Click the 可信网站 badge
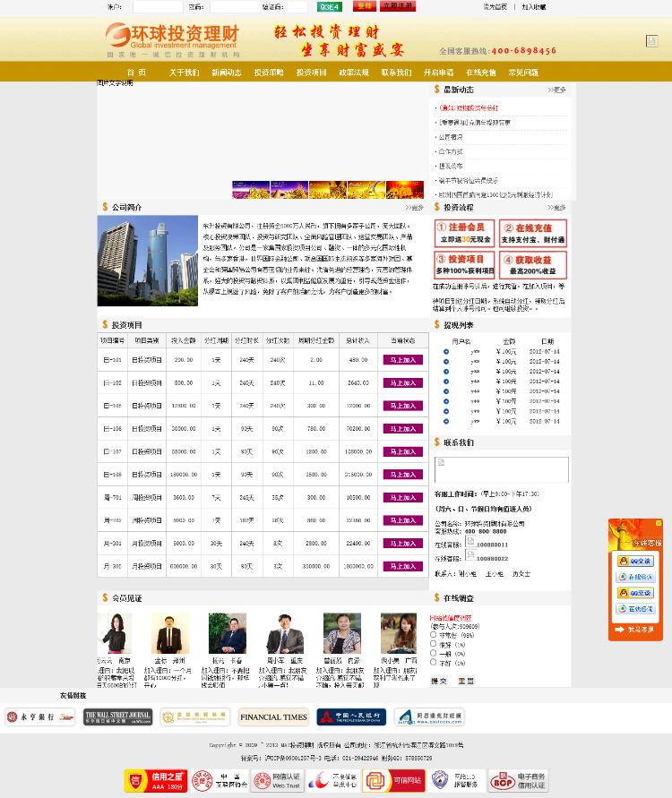The height and width of the screenshot is (798, 672). pos(392,781)
